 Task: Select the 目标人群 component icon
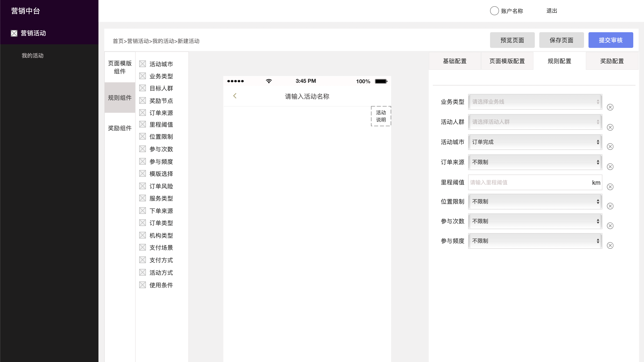pos(143,88)
